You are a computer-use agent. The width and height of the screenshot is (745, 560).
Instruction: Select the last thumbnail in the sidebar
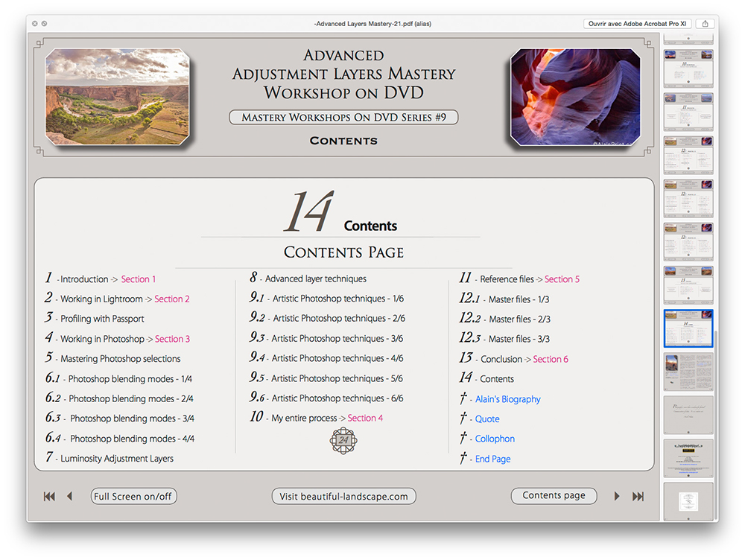point(688,502)
